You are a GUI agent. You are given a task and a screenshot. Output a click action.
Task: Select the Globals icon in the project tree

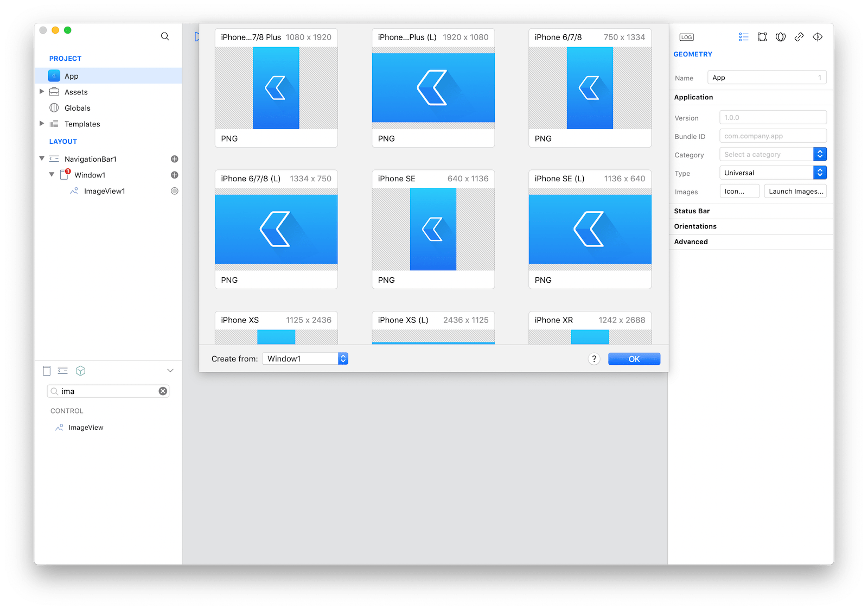point(54,107)
